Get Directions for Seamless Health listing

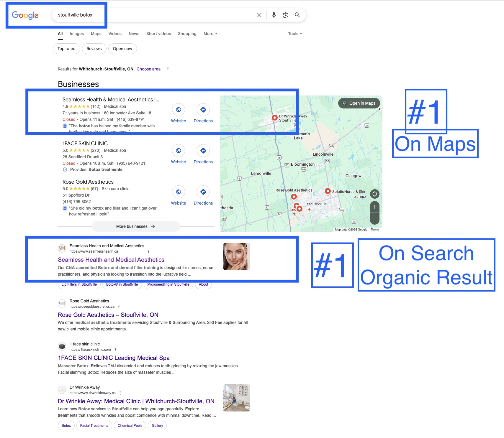click(203, 110)
